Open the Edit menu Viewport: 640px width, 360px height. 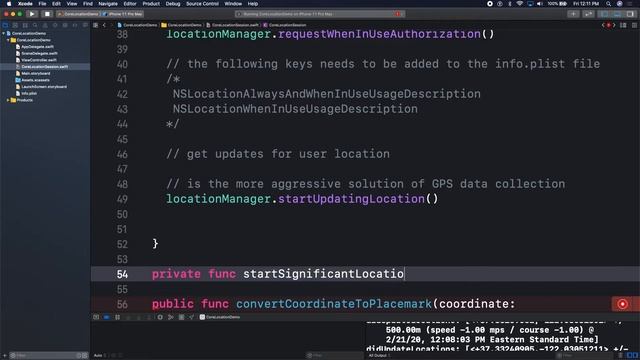pyautogui.click(x=56, y=4)
